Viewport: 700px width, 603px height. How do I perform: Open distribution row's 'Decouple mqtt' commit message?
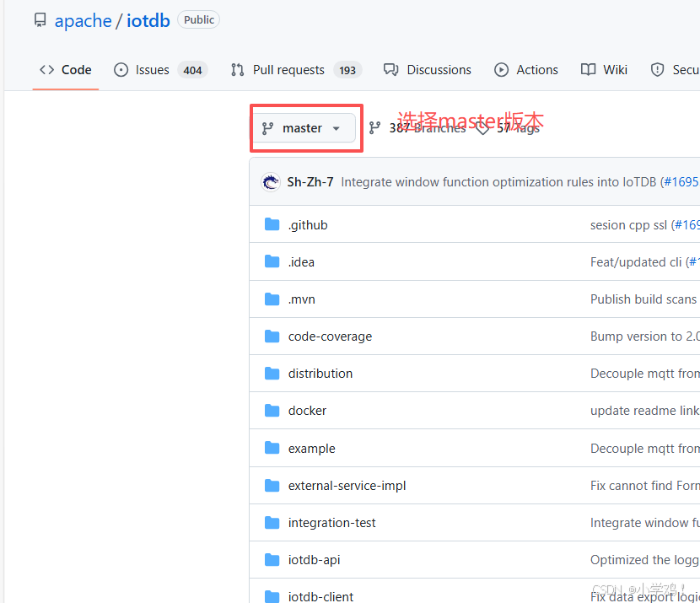644,373
